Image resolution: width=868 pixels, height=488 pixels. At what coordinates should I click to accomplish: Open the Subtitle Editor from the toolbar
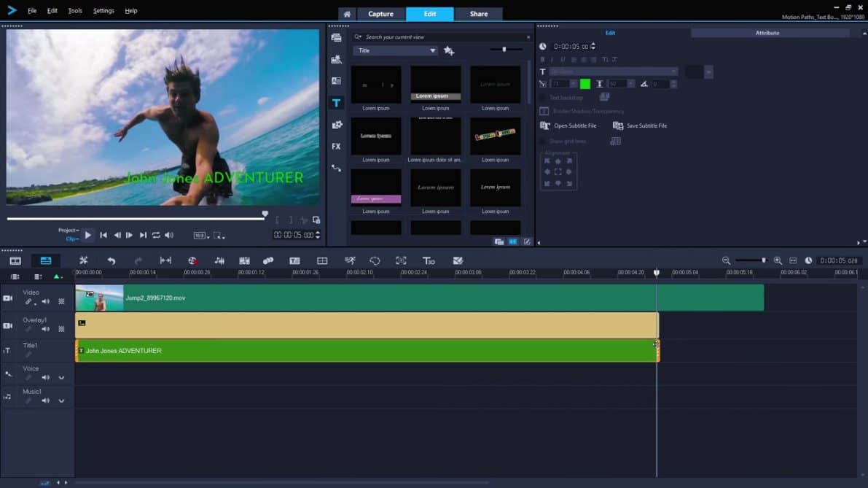[x=295, y=260]
